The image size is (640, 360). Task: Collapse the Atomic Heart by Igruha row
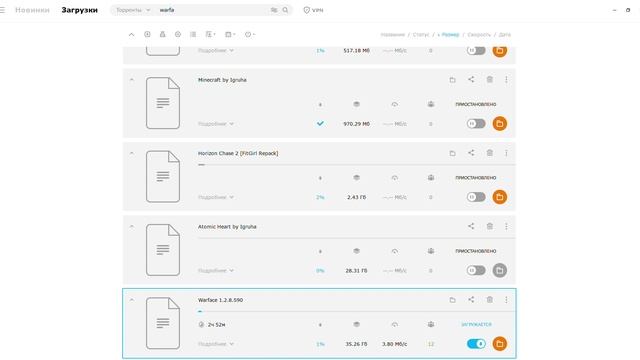tap(131, 227)
